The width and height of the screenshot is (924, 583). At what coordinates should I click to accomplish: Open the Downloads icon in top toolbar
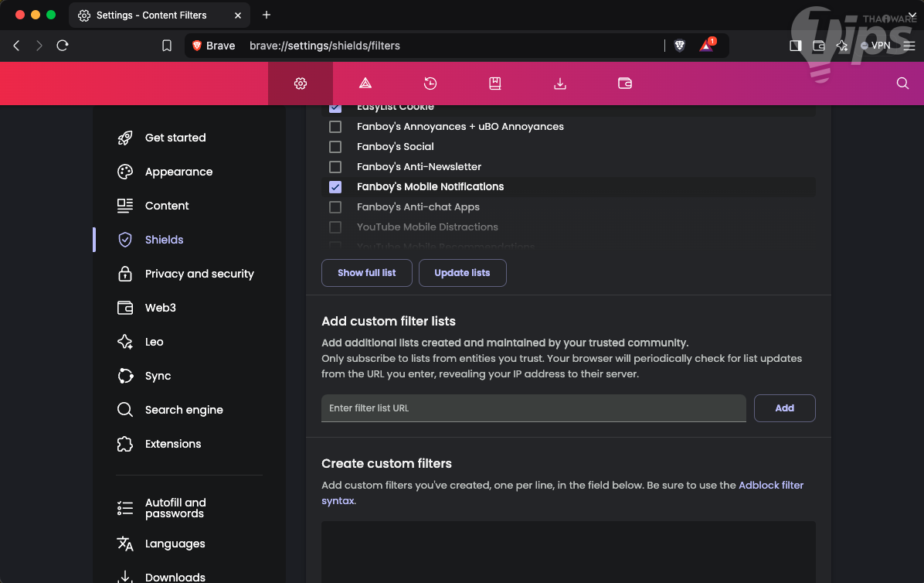tap(560, 84)
